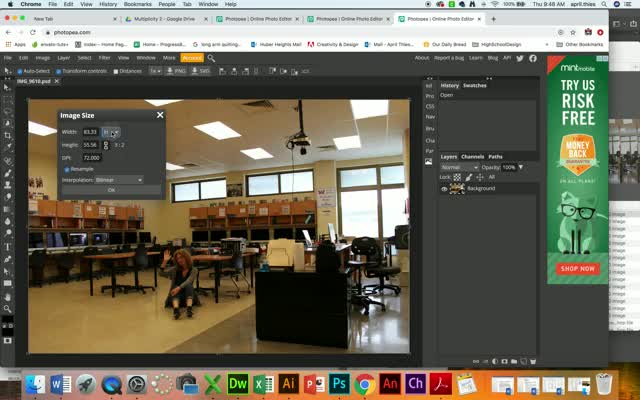Open the Report a bug link
This screenshot has height=400, width=640.
pyautogui.click(x=449, y=58)
